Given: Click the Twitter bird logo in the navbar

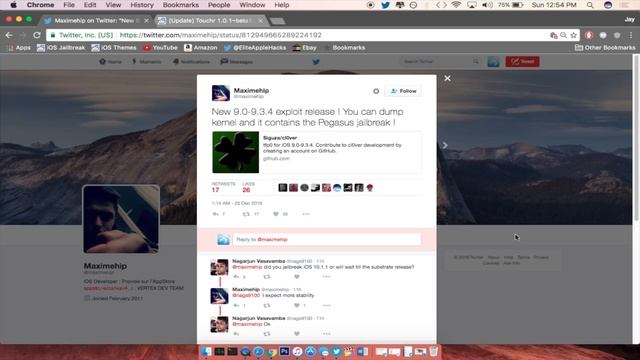Looking at the screenshot, I should pyautogui.click(x=316, y=62).
